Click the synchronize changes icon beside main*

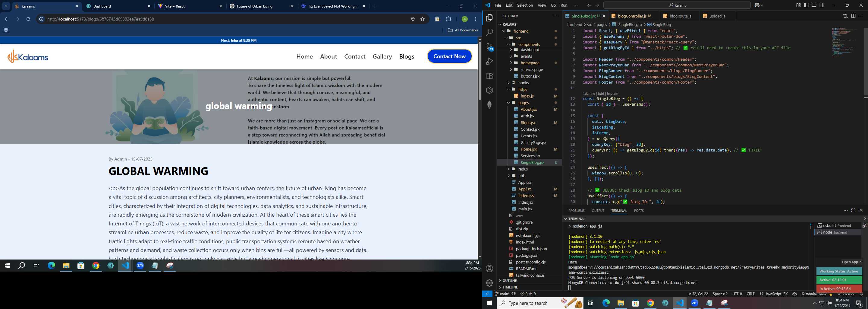pyautogui.click(x=514, y=294)
